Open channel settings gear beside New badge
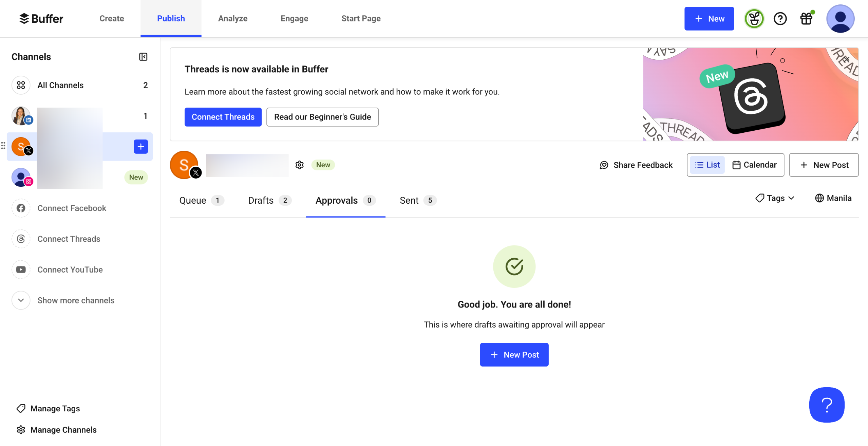 [299, 165]
